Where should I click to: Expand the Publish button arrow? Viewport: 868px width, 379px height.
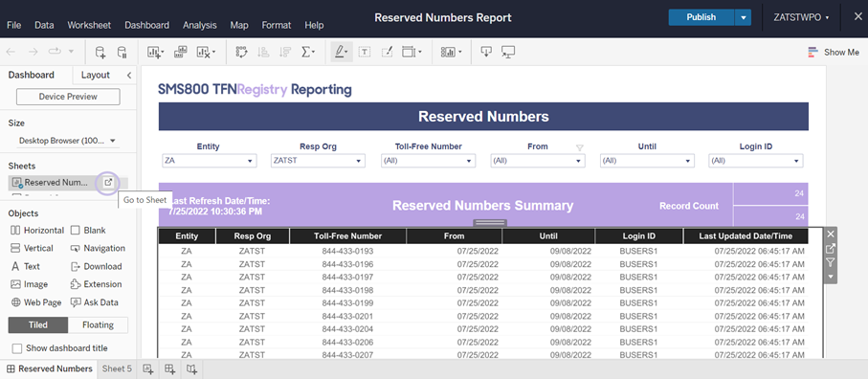click(743, 17)
